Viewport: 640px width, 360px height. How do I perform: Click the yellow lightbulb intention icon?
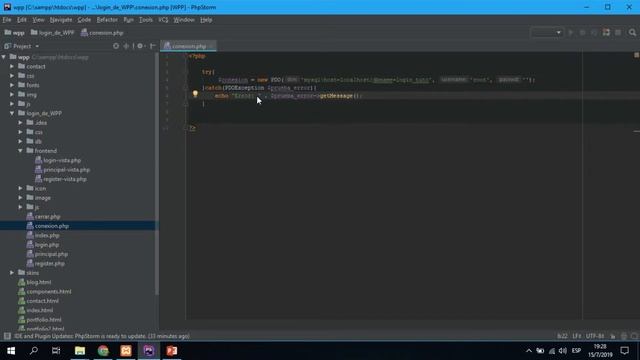pyautogui.click(x=195, y=94)
